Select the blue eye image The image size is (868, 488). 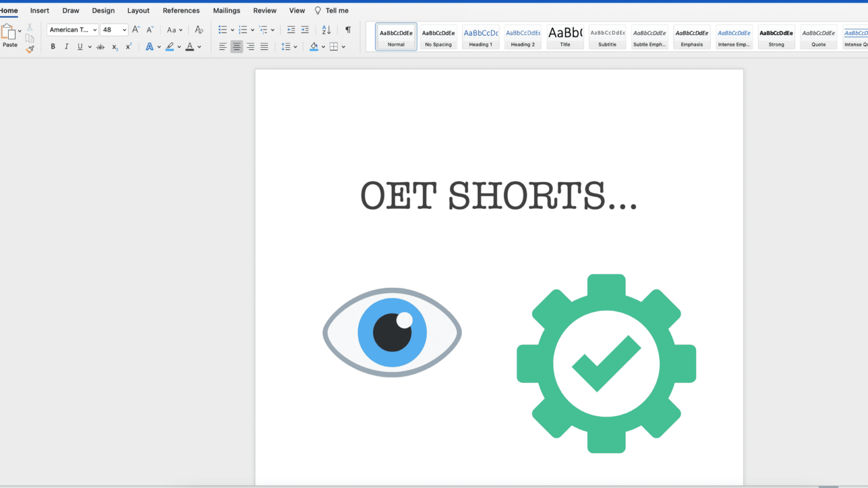[x=392, y=332]
